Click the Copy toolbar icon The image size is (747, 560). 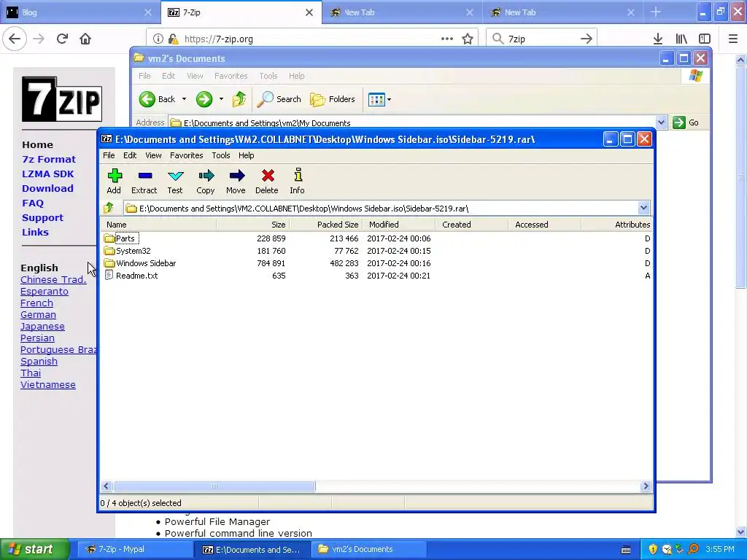point(205,181)
